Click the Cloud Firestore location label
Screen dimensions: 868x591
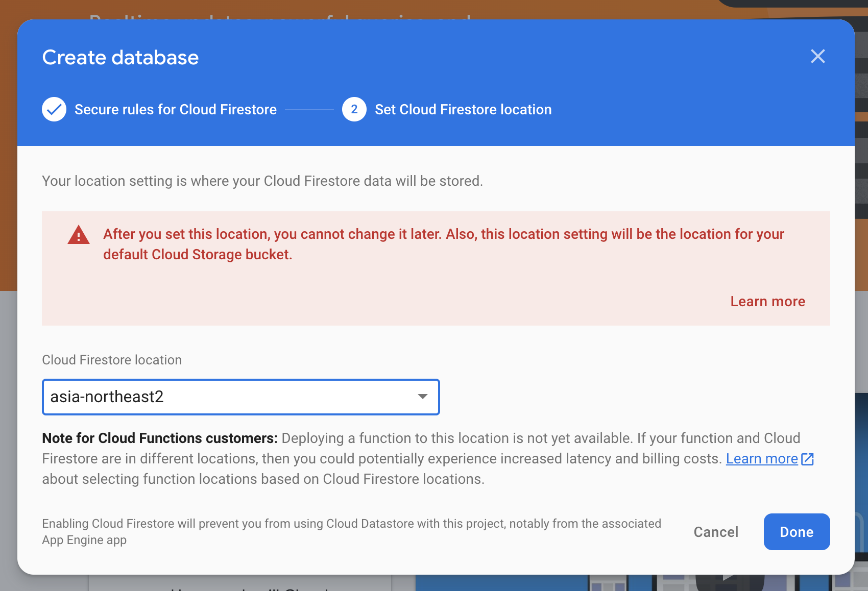pos(112,360)
